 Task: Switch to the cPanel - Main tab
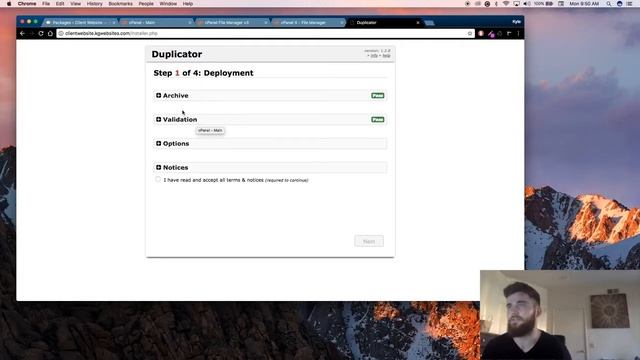pyautogui.click(x=156, y=22)
